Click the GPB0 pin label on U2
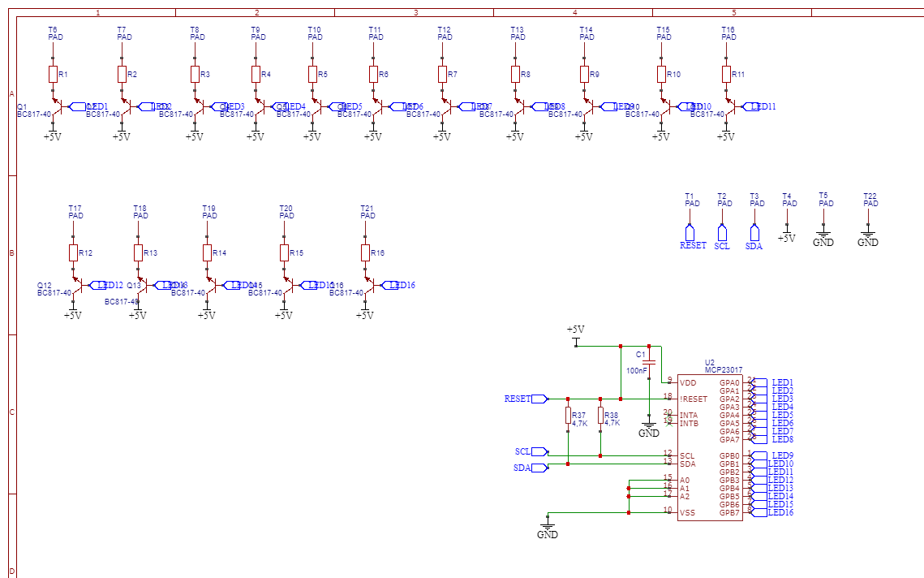The image size is (924, 578). point(729,456)
